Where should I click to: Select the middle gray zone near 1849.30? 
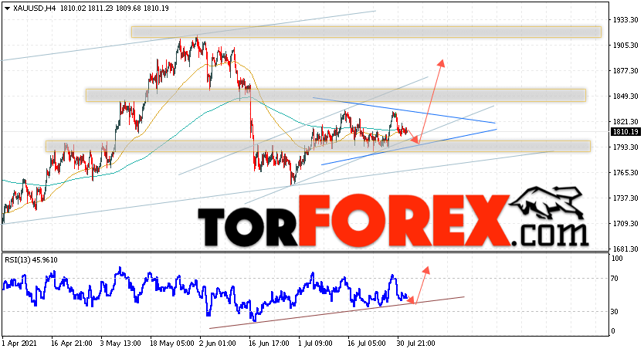pos(336,95)
